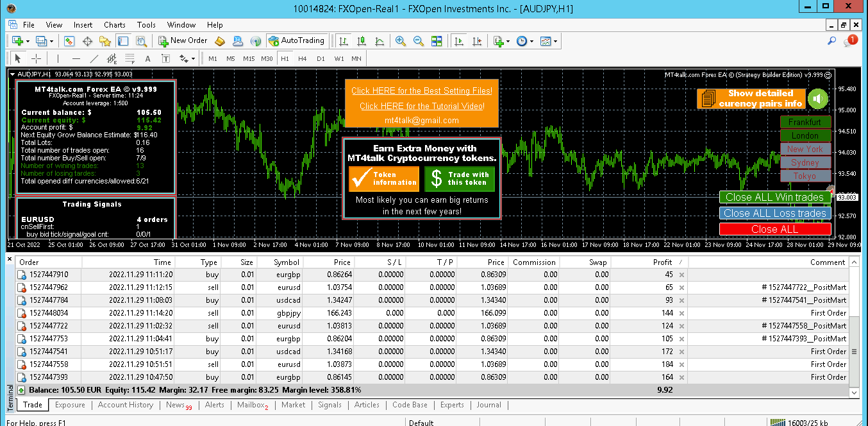Viewport: 868px width, 426px height.
Task: Select the candlestick chart type icon
Action: point(362,41)
